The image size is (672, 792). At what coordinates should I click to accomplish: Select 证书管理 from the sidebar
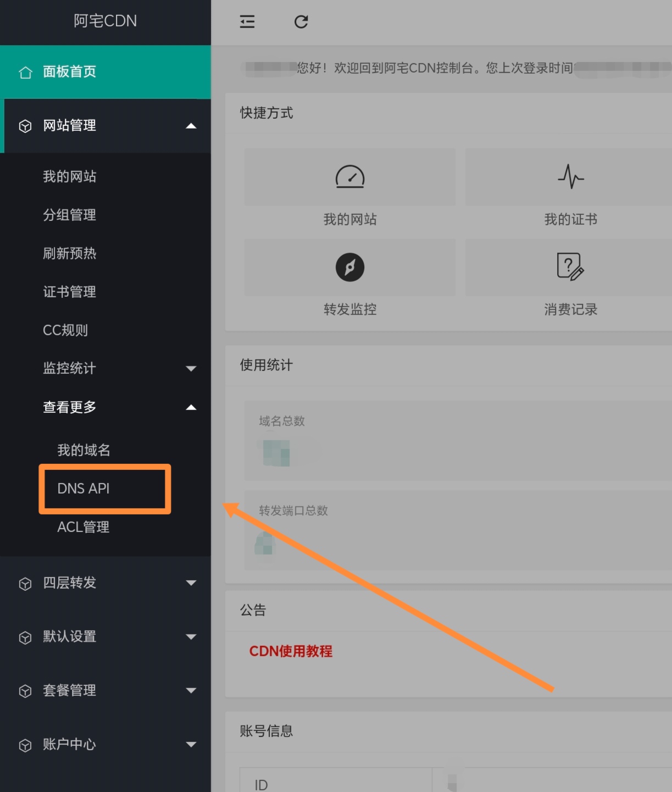point(70,292)
